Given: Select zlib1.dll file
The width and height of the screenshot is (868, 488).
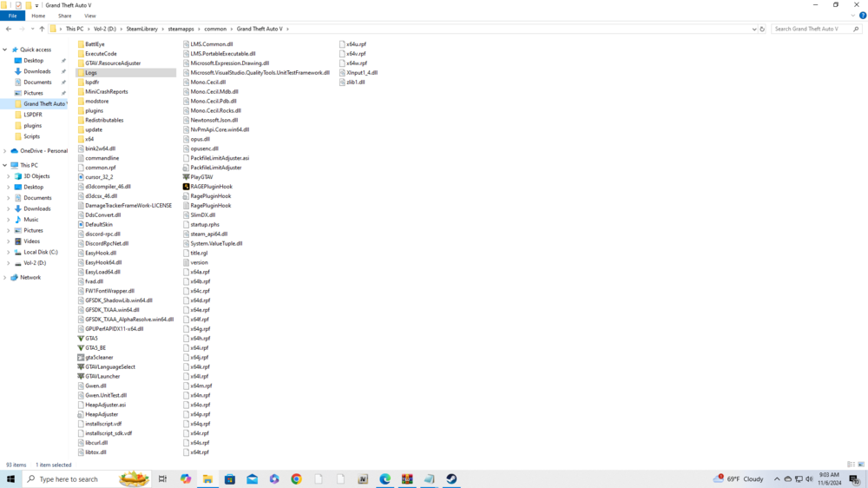Looking at the screenshot, I should click(x=352, y=82).
